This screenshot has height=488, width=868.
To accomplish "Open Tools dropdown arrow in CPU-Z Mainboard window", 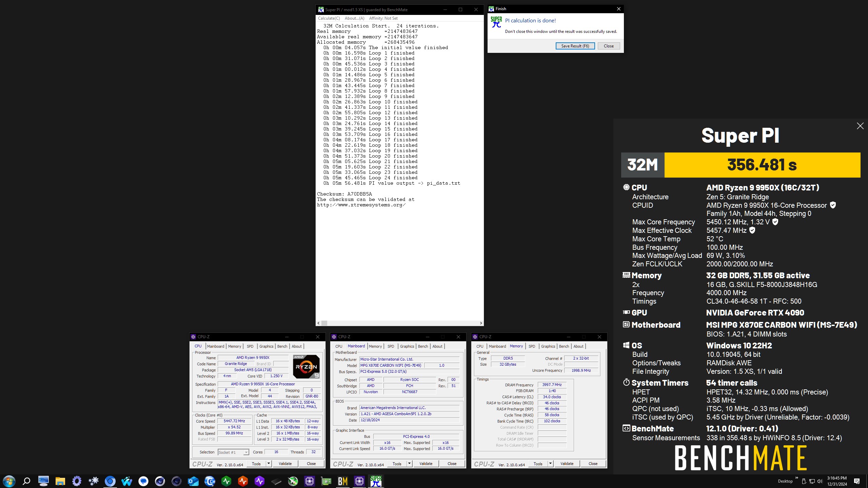I will (409, 464).
